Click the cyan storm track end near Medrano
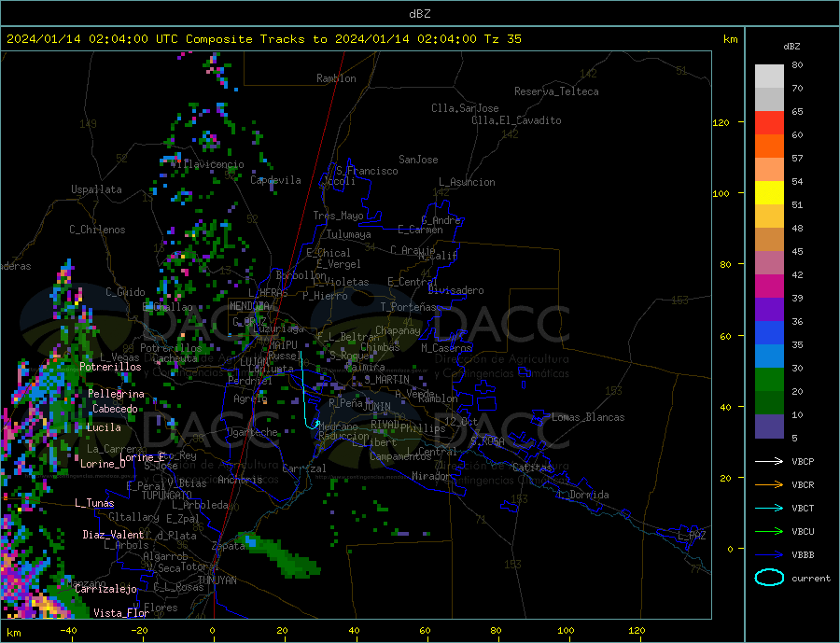The image size is (840, 643). (x=317, y=424)
